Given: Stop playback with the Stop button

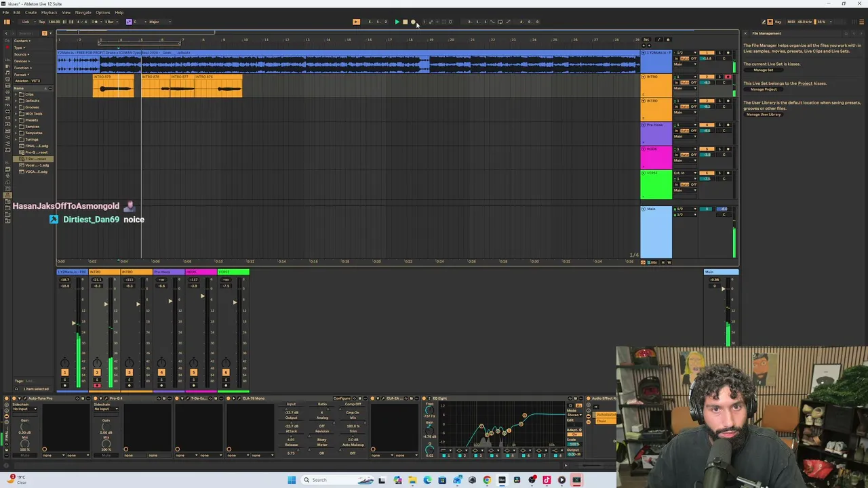Looking at the screenshot, I should 405,22.
